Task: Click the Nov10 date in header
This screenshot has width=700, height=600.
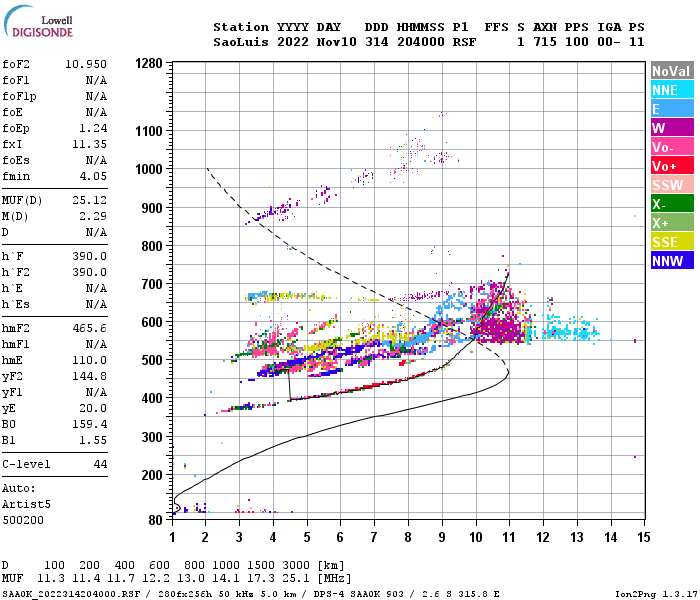Action: click(x=337, y=42)
